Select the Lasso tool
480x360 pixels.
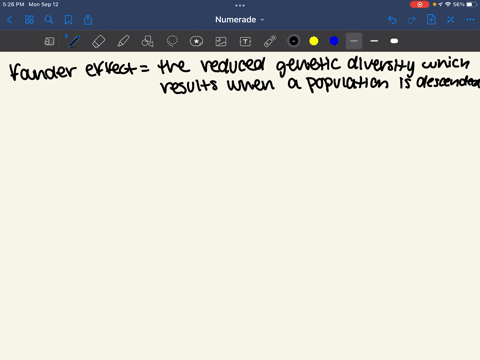point(172,41)
